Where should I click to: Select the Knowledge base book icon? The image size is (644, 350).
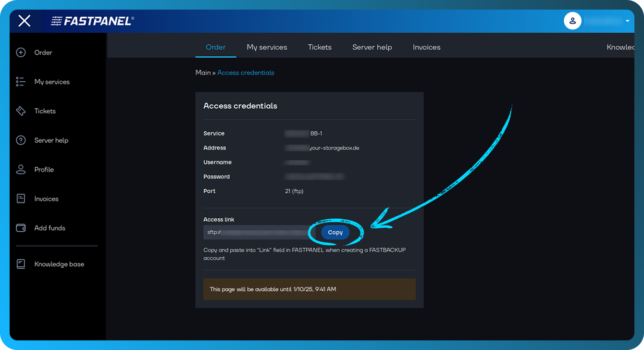point(21,263)
